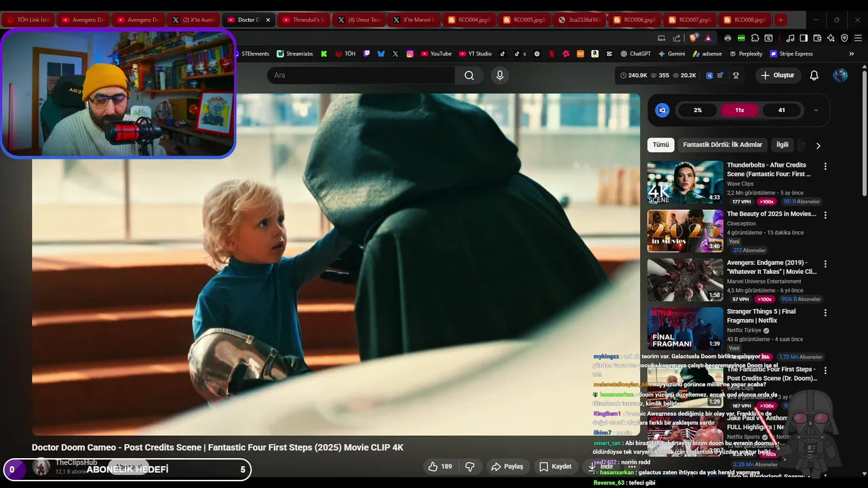Click the vidIQ round logo icon
Image resolution: width=868 pixels, height=488 pixels.
click(663, 110)
